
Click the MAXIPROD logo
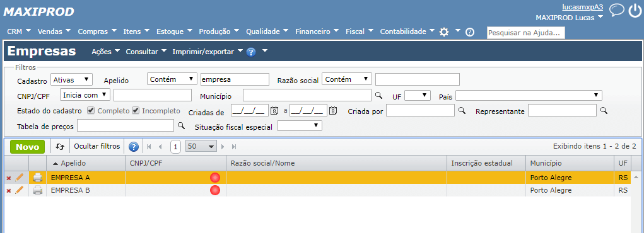(38, 12)
